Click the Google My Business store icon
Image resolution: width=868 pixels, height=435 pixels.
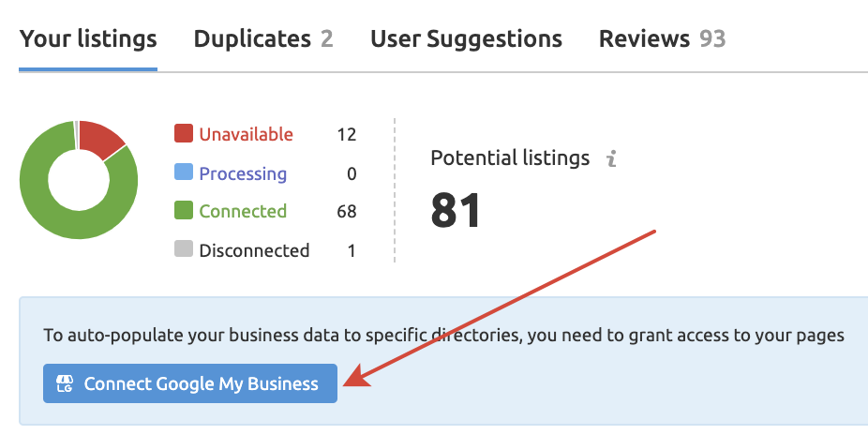66,383
